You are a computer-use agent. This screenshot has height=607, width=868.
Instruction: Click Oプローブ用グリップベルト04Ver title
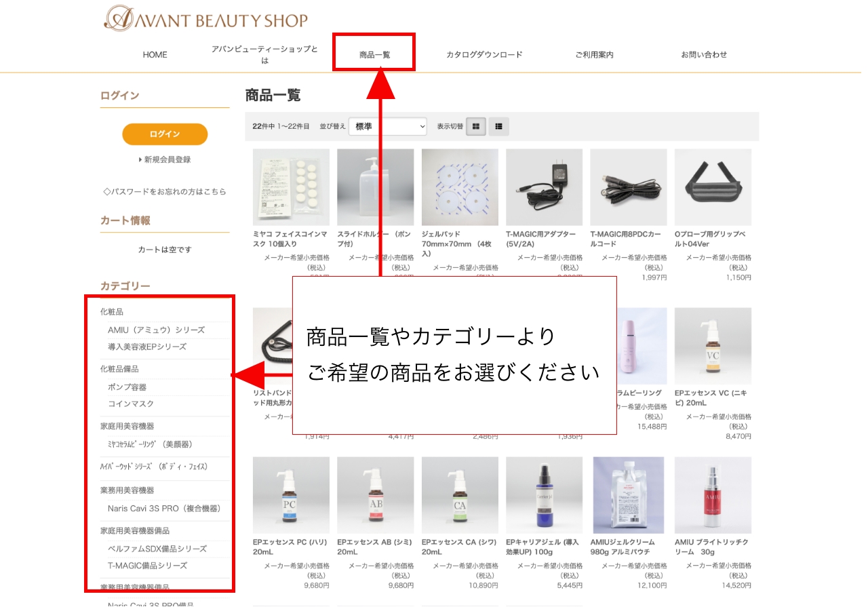click(711, 239)
